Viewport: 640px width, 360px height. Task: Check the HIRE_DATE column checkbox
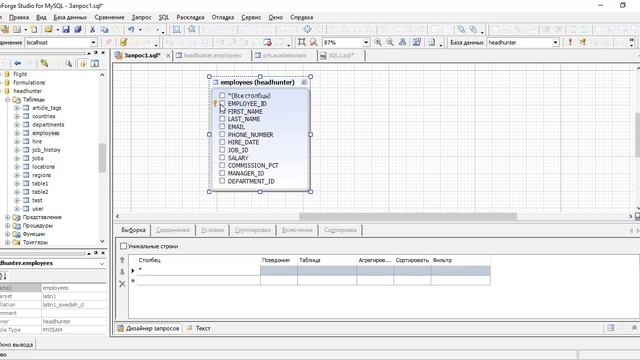pos(222,142)
